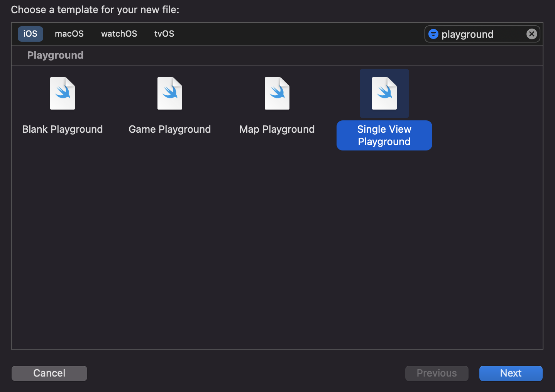The height and width of the screenshot is (392, 555).
Task: Select the Blank Playground template icon
Action: pyautogui.click(x=63, y=93)
